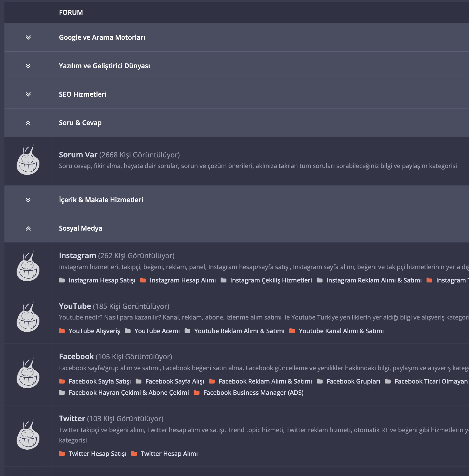469x476 pixels.
Task: Click orange folder icon beside Instagram Hesap Alımı
Action: (x=143, y=280)
